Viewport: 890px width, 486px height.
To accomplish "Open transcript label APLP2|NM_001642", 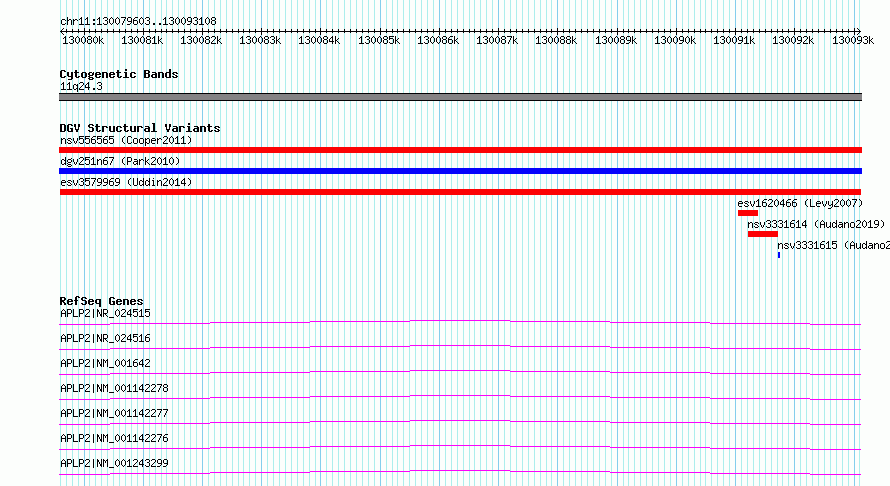I will pyautogui.click(x=105, y=363).
